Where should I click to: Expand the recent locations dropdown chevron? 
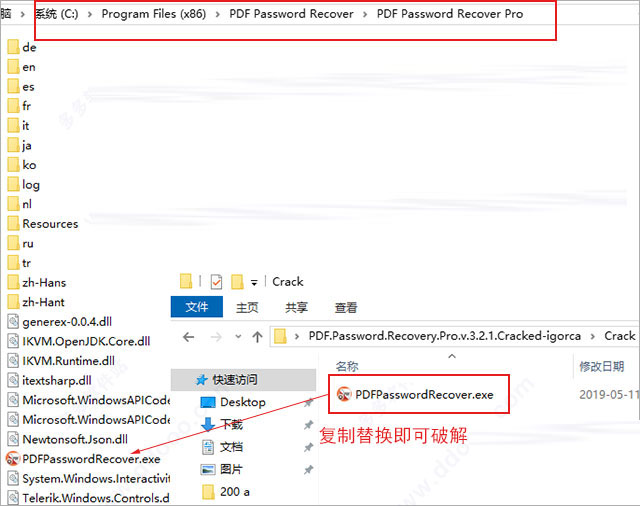pyautogui.click(x=238, y=337)
